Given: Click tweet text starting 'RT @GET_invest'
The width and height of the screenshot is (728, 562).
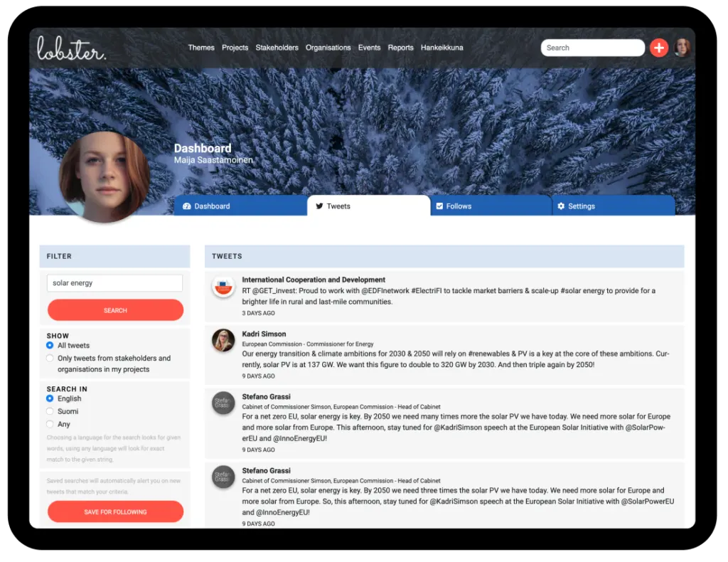Looking at the screenshot, I should (449, 297).
